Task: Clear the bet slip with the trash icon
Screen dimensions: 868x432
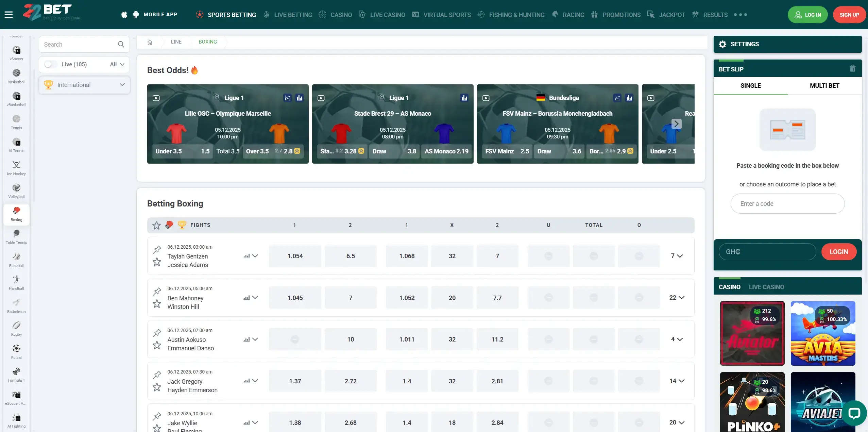Action: click(x=852, y=68)
